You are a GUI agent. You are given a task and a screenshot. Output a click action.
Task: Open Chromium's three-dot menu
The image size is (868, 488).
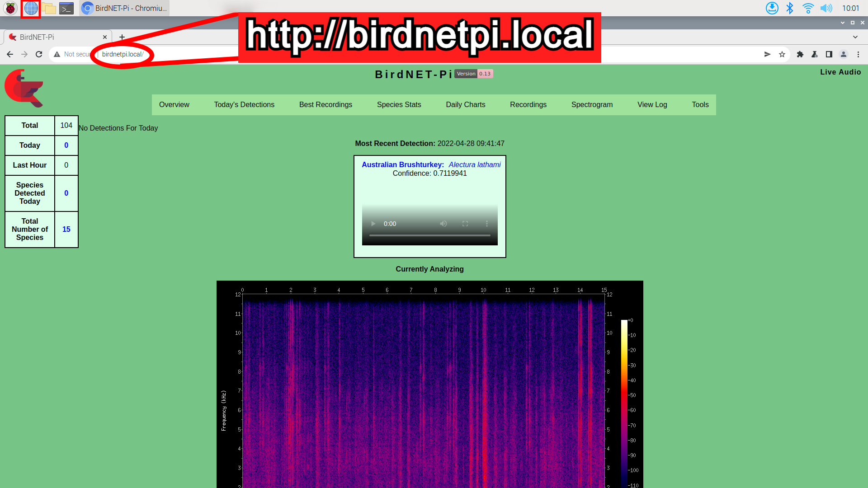(x=858, y=54)
